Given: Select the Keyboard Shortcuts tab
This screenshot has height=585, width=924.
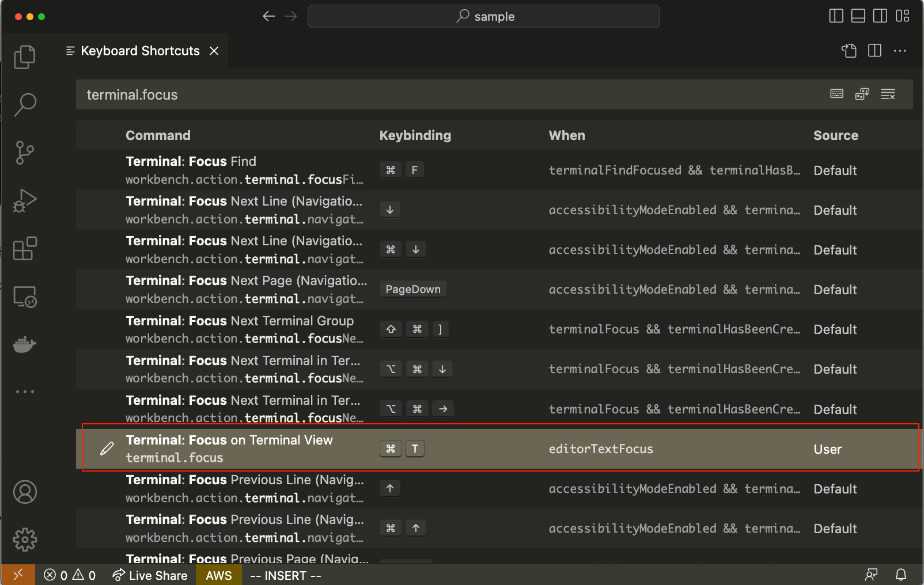Looking at the screenshot, I should (139, 51).
